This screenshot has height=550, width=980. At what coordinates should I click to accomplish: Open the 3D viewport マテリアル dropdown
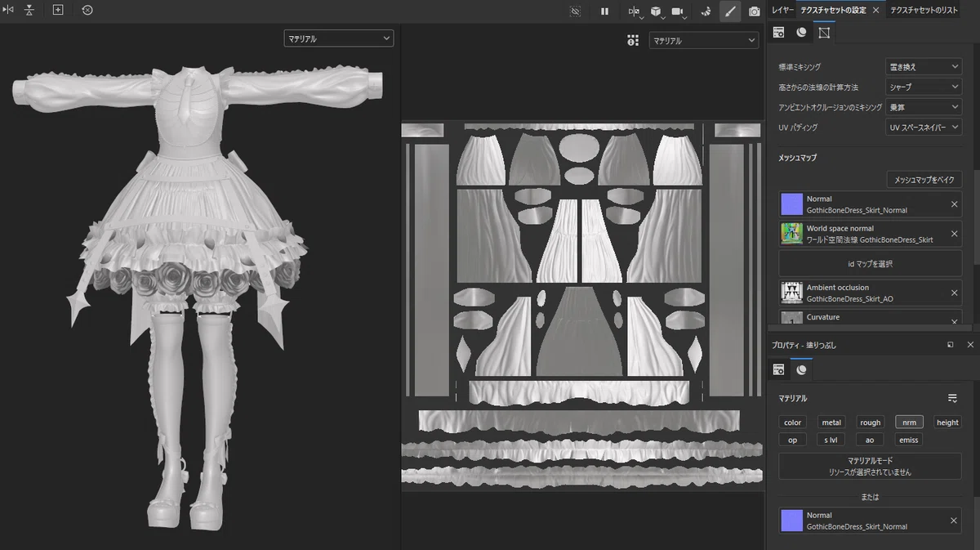click(x=339, y=38)
